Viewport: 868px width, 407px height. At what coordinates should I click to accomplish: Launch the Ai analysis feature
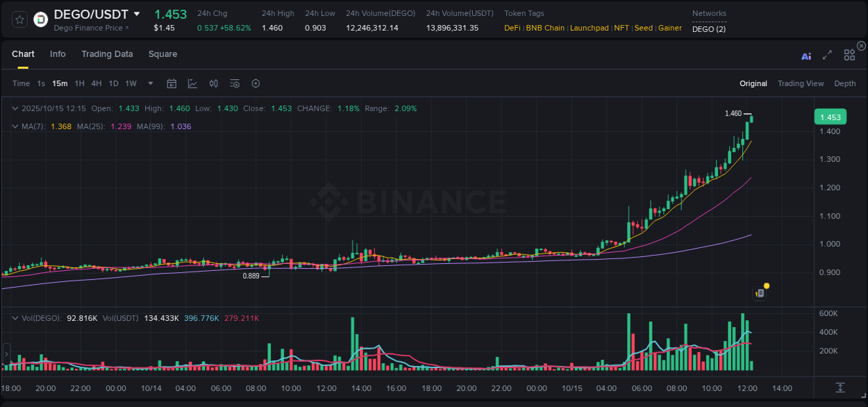pos(806,56)
